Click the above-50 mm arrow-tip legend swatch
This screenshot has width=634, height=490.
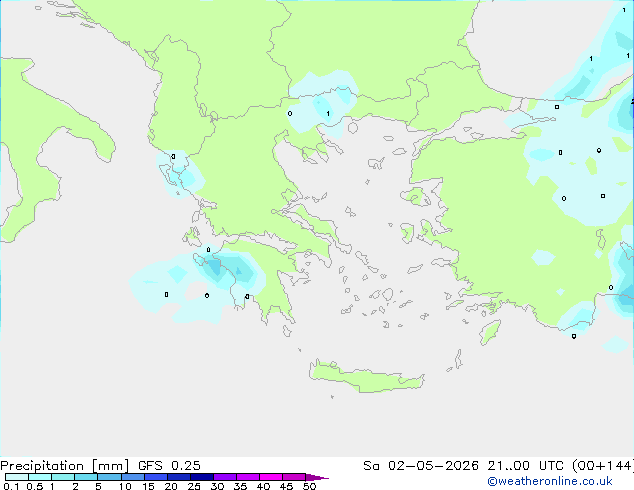317,477
